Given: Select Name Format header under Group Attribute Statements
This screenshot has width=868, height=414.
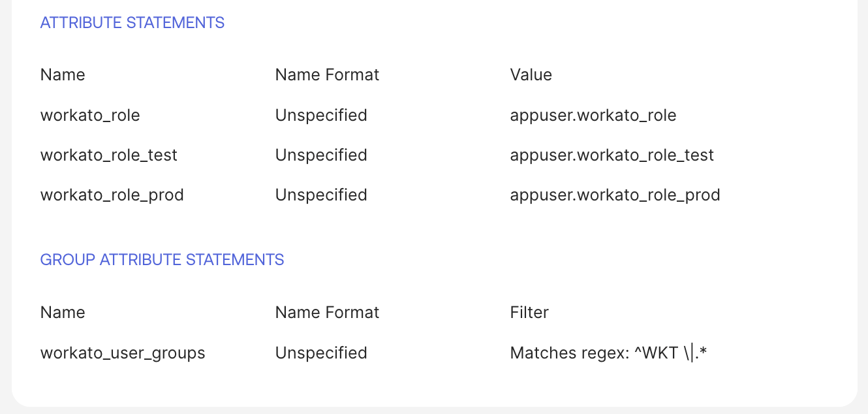Looking at the screenshot, I should click(x=327, y=313).
